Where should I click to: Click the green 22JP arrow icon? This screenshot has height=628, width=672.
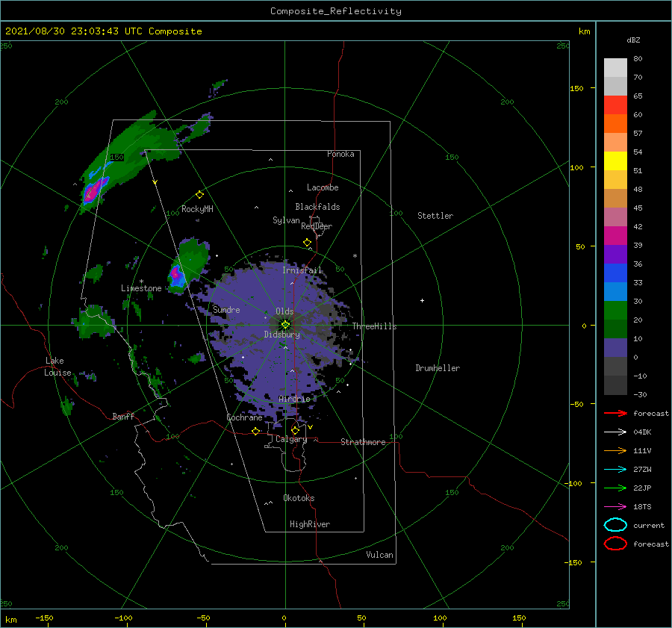pyautogui.click(x=615, y=488)
